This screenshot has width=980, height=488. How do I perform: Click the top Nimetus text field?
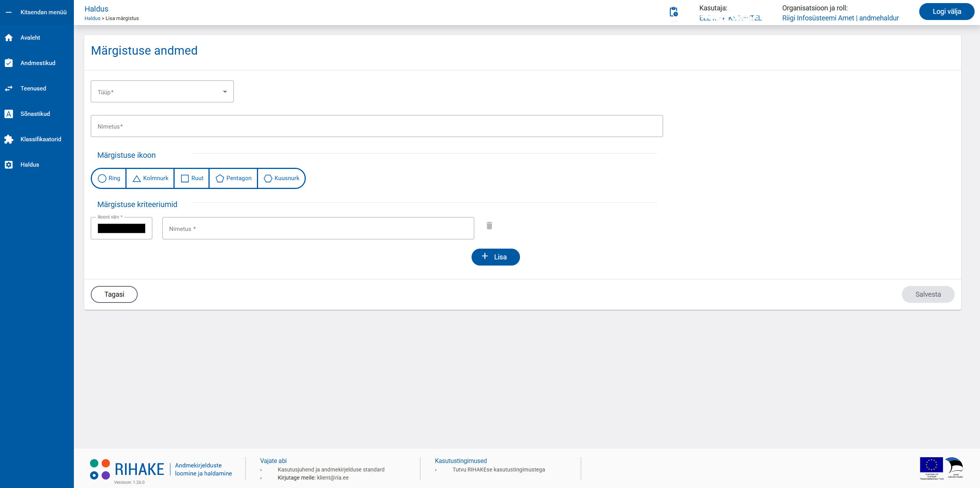point(377,126)
